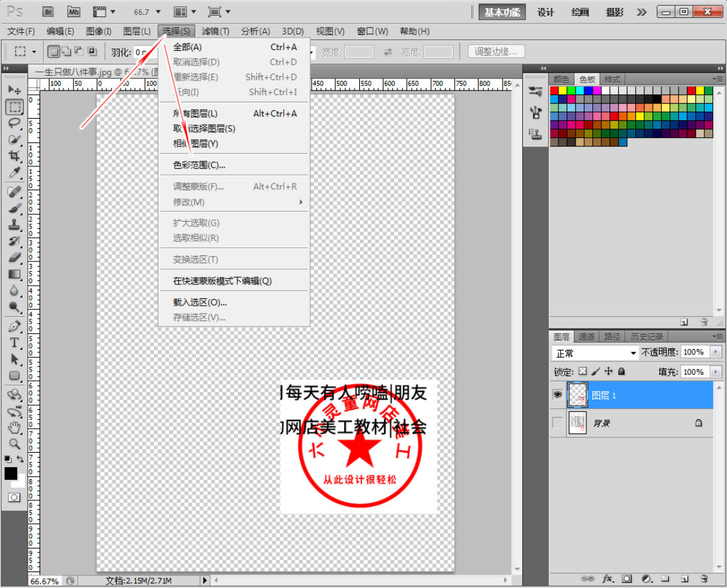The height and width of the screenshot is (588, 727).
Task: Show the 背景 layer visibility box
Action: tap(557, 422)
